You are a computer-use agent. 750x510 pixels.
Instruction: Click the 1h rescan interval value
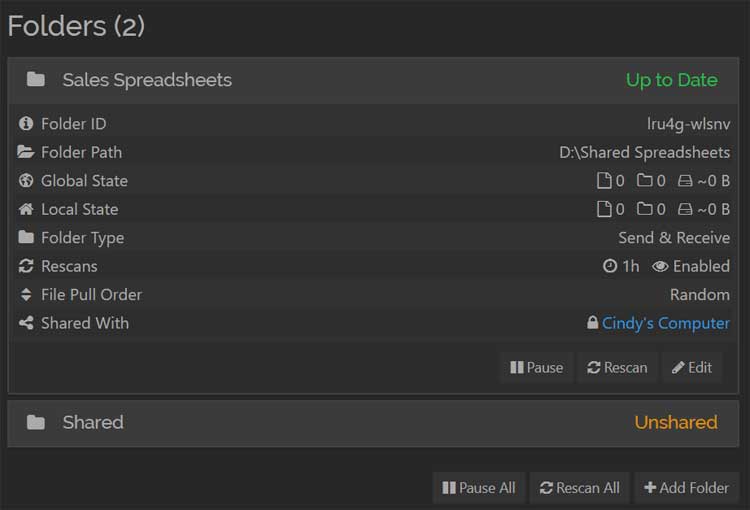tap(630, 266)
